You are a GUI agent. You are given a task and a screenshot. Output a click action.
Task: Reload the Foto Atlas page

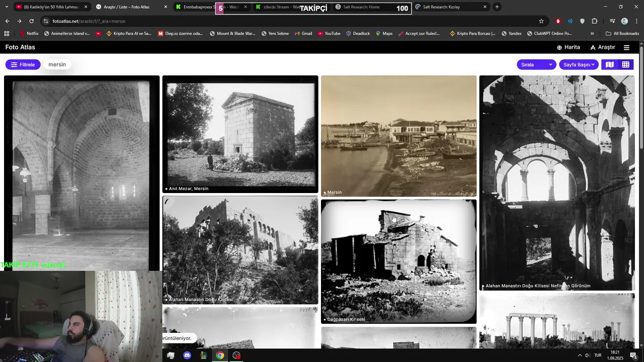31,21
